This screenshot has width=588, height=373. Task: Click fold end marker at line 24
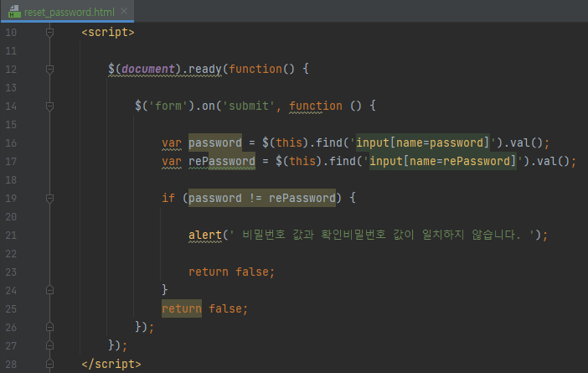pyautogui.click(x=49, y=290)
